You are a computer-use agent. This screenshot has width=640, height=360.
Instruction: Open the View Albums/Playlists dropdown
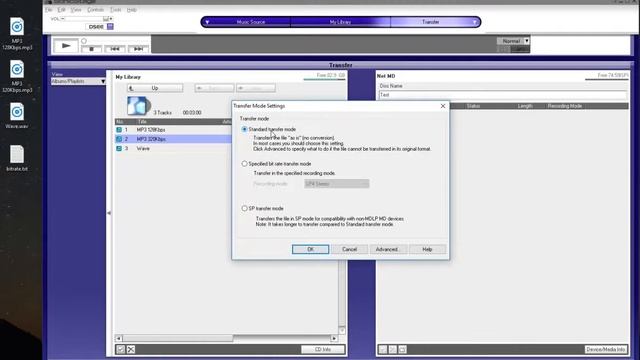(78, 82)
